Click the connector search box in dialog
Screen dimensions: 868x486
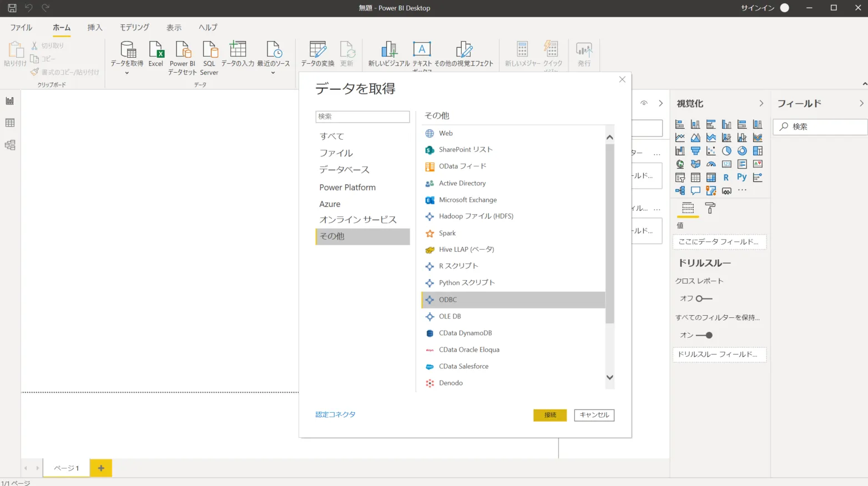tap(362, 117)
